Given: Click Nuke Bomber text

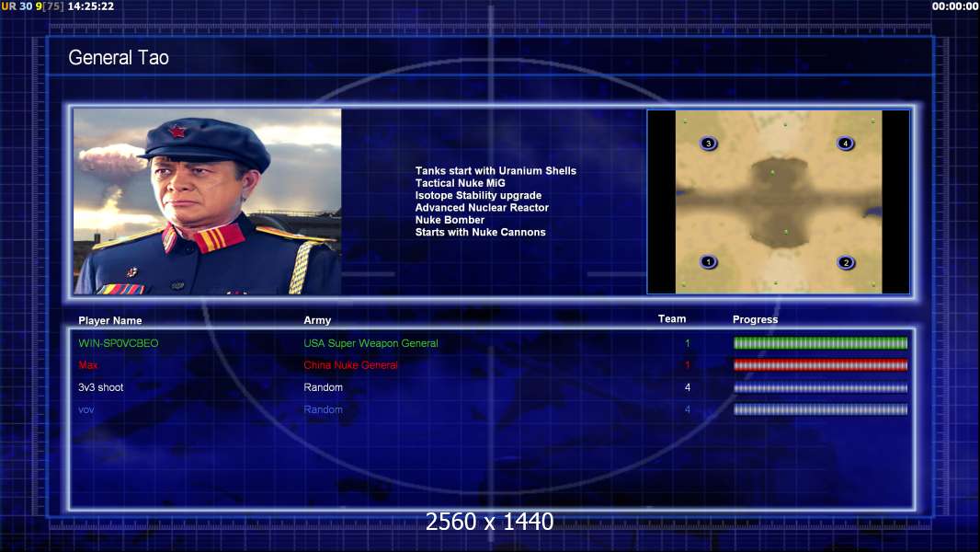Looking at the screenshot, I should (x=450, y=220).
